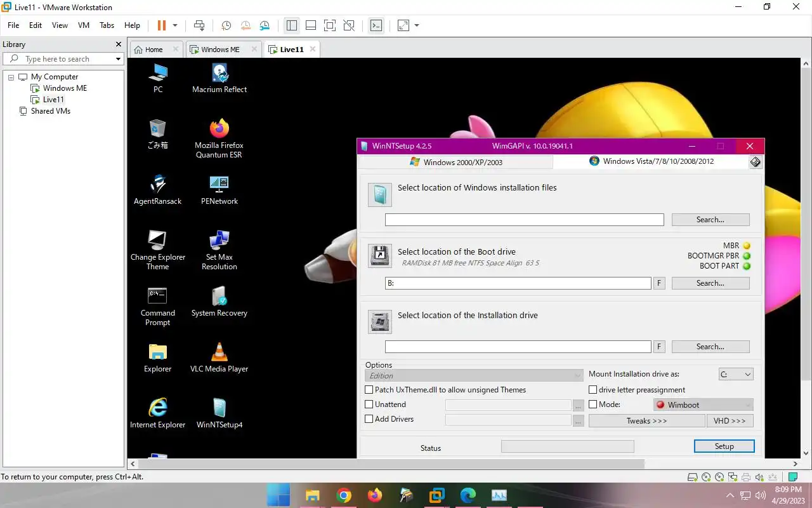This screenshot has height=508, width=812.
Task: Open the Tabs menu
Action: [x=107, y=25]
